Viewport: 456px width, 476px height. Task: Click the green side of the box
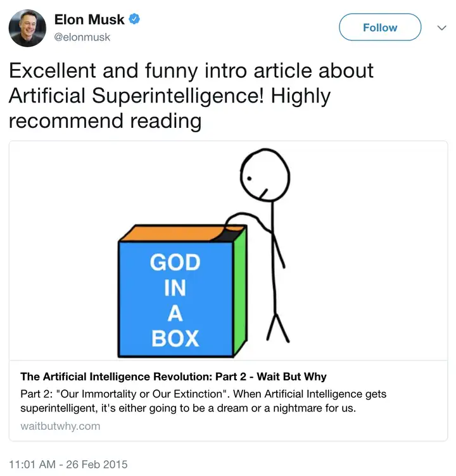(x=240, y=292)
